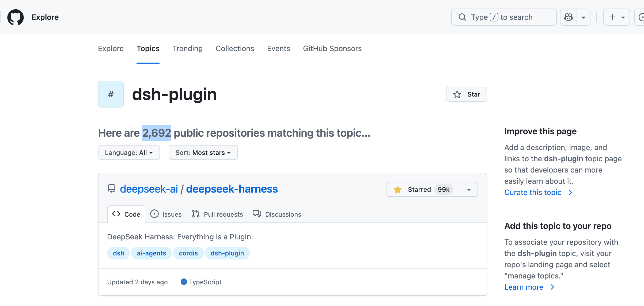Click the yellow star icon on Starred
This screenshot has height=306, width=644.
(398, 189)
